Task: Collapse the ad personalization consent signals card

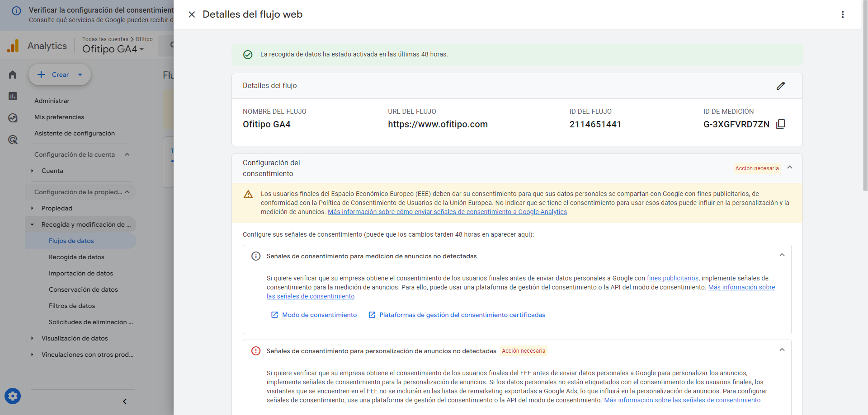Action: pos(782,350)
